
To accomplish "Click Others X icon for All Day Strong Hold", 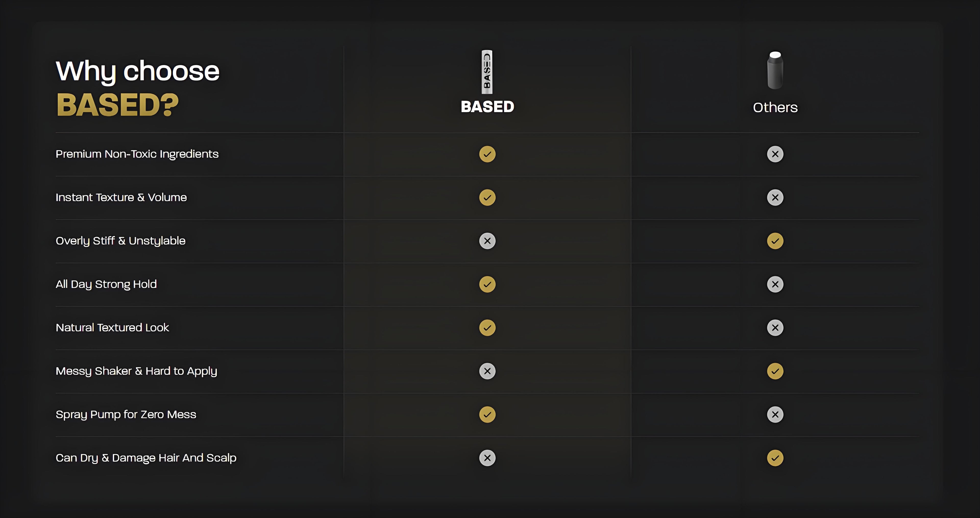I will click(775, 284).
